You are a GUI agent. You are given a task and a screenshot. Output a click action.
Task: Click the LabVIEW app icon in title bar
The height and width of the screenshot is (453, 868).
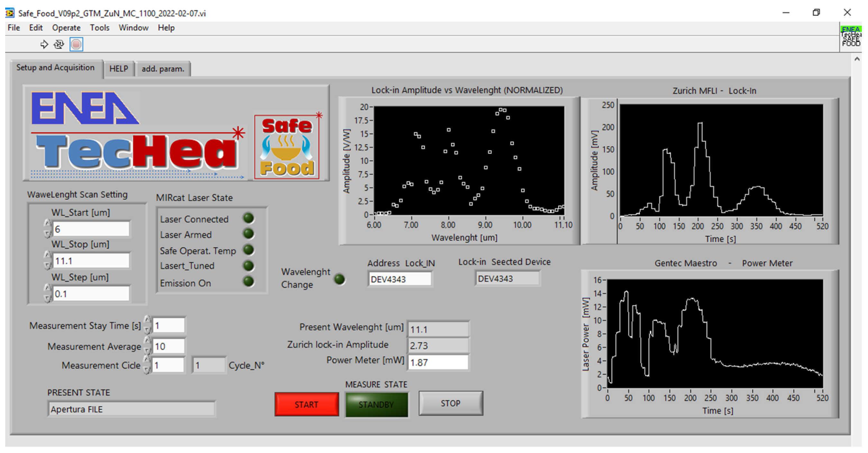pos(10,13)
